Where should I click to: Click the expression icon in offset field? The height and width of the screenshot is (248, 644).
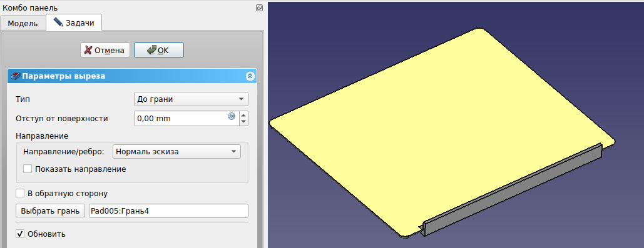tap(231, 116)
